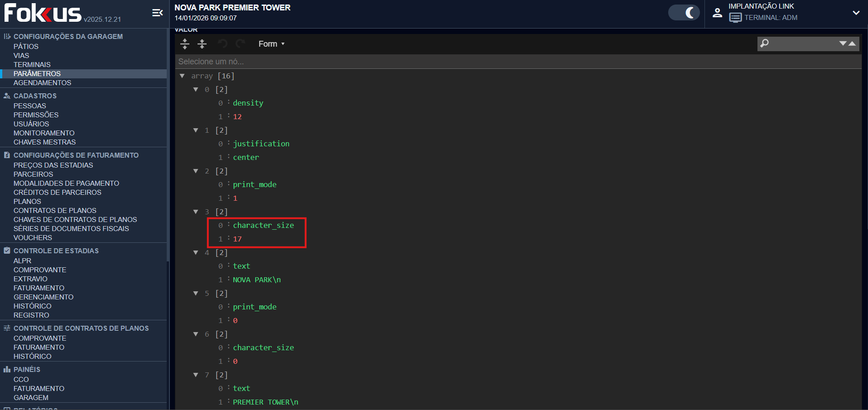The height and width of the screenshot is (410, 868).
Task: Jump to previous search result arrow
Action: (852, 43)
